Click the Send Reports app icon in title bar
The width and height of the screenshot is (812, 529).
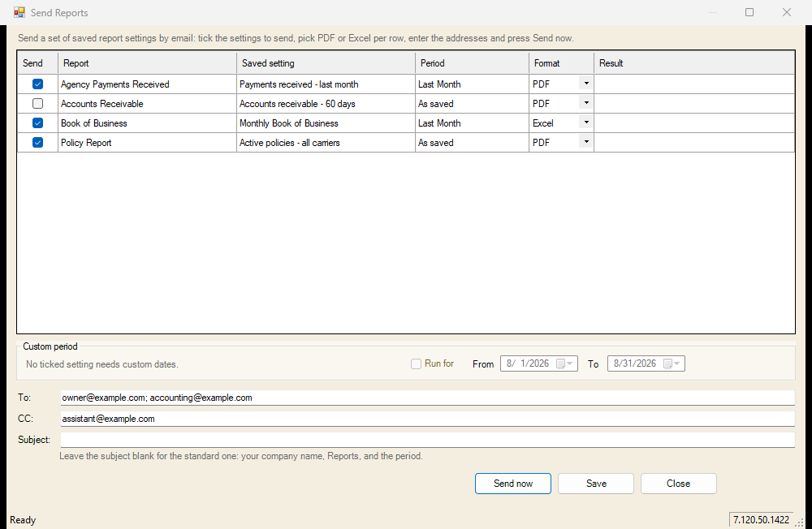[19, 12]
